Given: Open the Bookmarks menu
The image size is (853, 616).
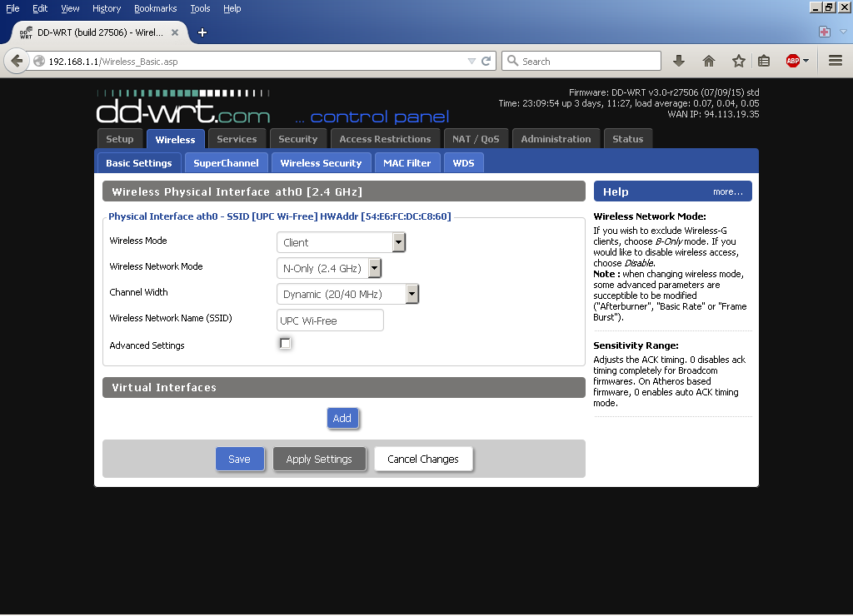Looking at the screenshot, I should [156, 8].
